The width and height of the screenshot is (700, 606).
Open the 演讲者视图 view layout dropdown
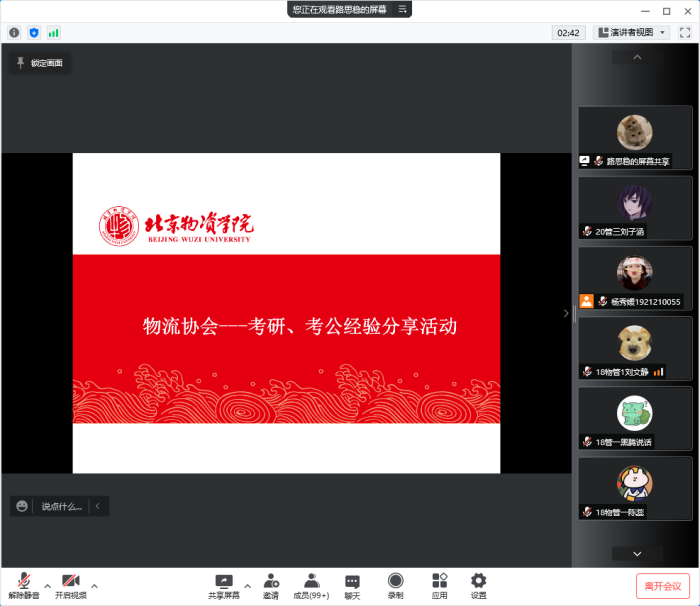[632, 33]
